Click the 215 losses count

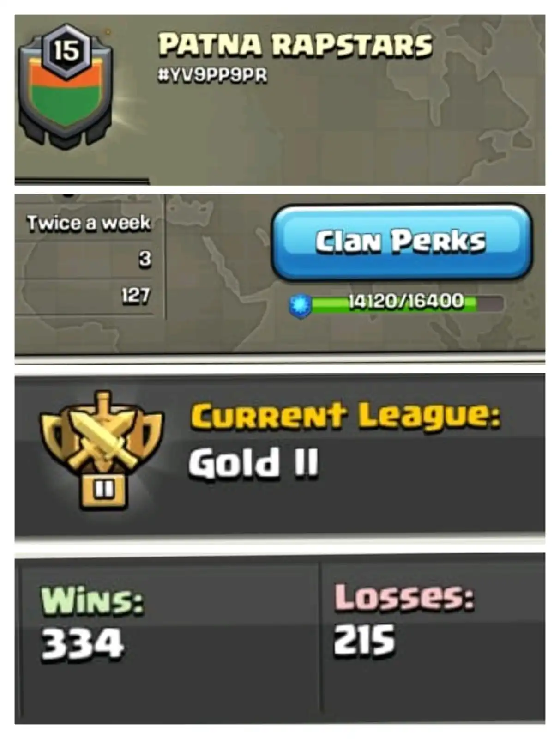tap(365, 641)
